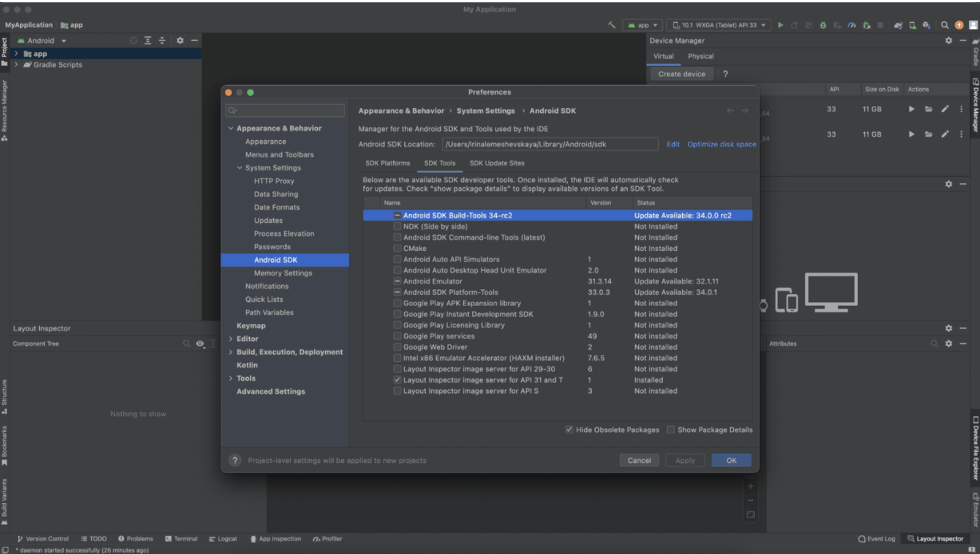Start debugging with the green bug icon
Viewport: 980px width, 554px height.
tap(823, 25)
